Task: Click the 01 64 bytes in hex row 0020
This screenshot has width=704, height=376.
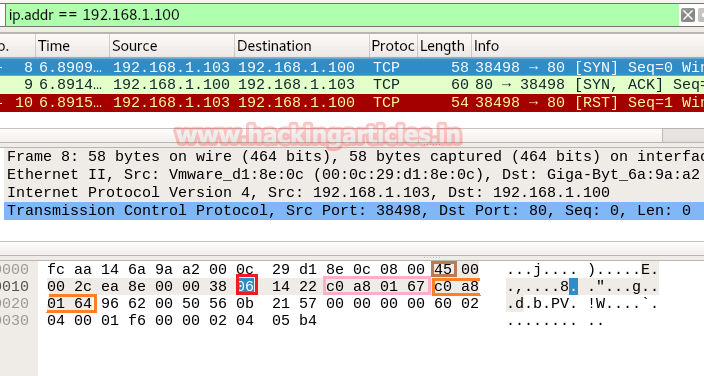Action: tap(70, 303)
